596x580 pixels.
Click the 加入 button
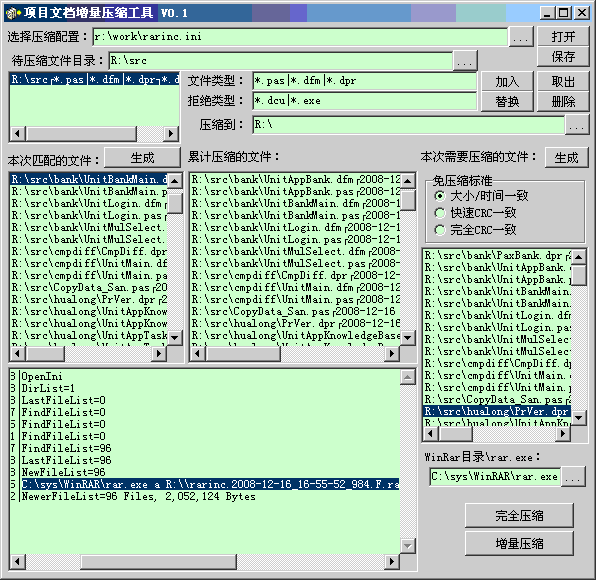[x=507, y=81]
